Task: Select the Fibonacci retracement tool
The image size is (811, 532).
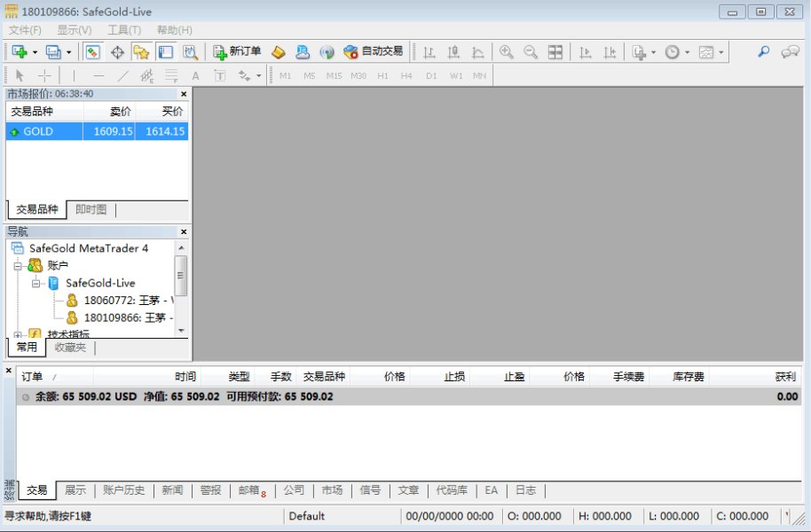Action: (172, 76)
